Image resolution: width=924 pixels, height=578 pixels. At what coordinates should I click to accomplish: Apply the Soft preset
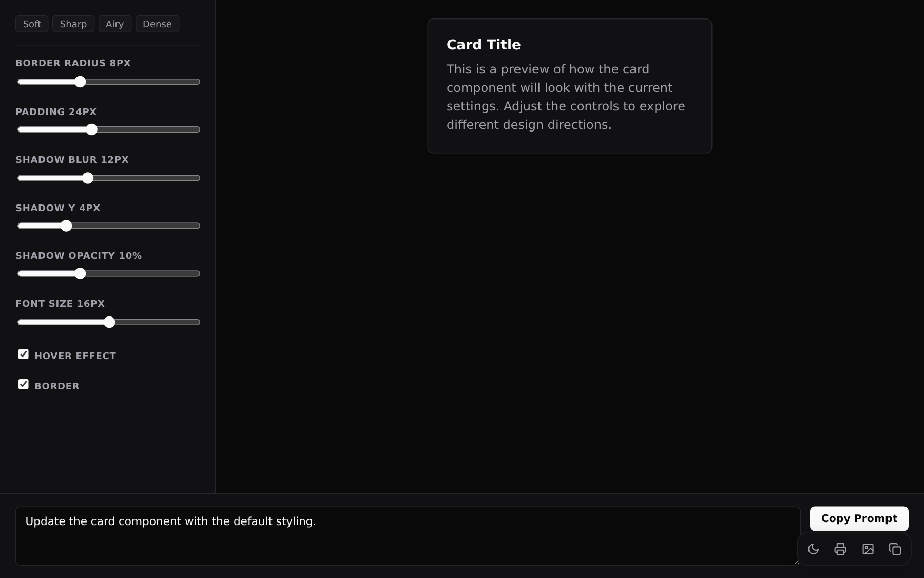coord(32,24)
